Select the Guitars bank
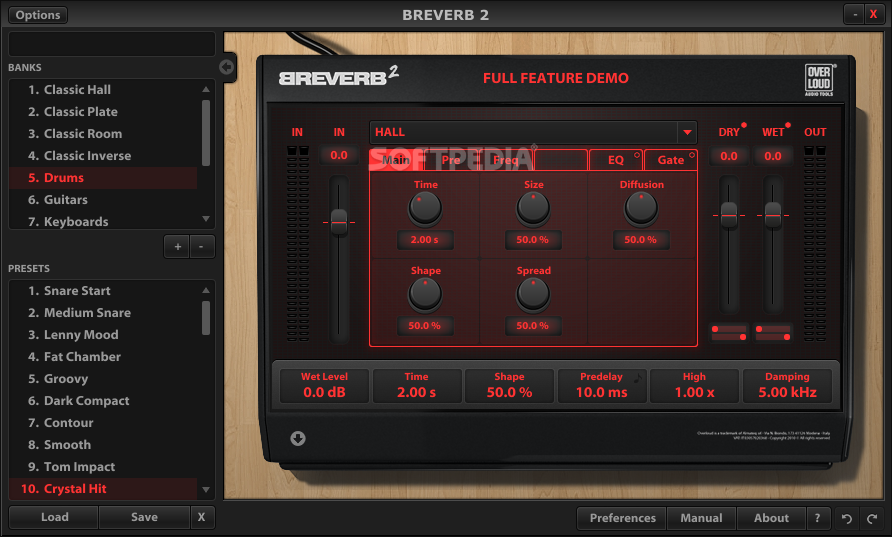 pos(103,200)
